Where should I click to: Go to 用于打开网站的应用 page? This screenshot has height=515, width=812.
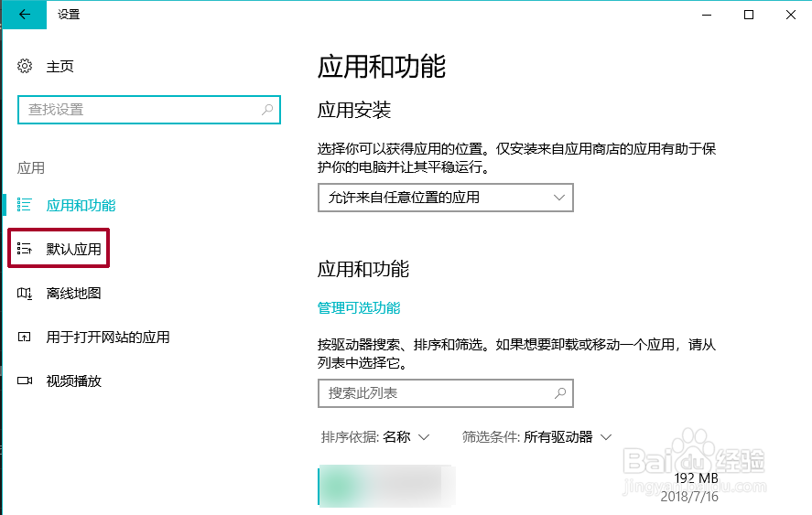click(x=108, y=338)
